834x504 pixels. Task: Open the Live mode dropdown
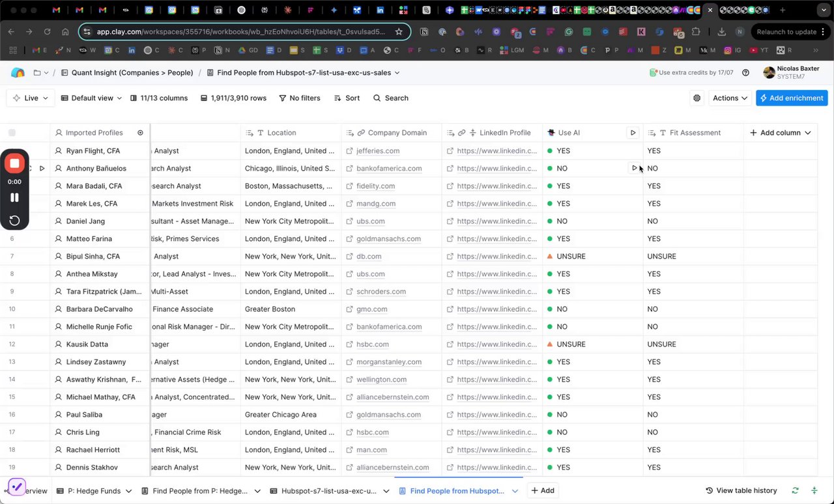(x=31, y=98)
